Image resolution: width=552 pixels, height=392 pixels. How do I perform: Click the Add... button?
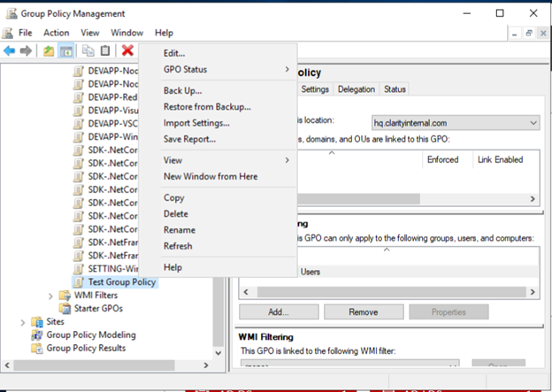point(279,312)
